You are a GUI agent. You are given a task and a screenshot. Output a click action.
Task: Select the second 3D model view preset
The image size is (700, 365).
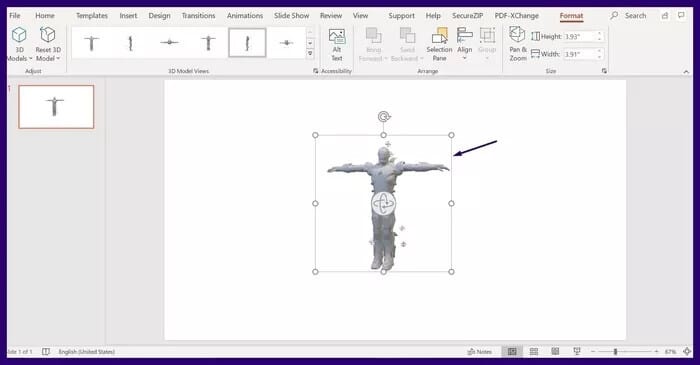(130, 43)
